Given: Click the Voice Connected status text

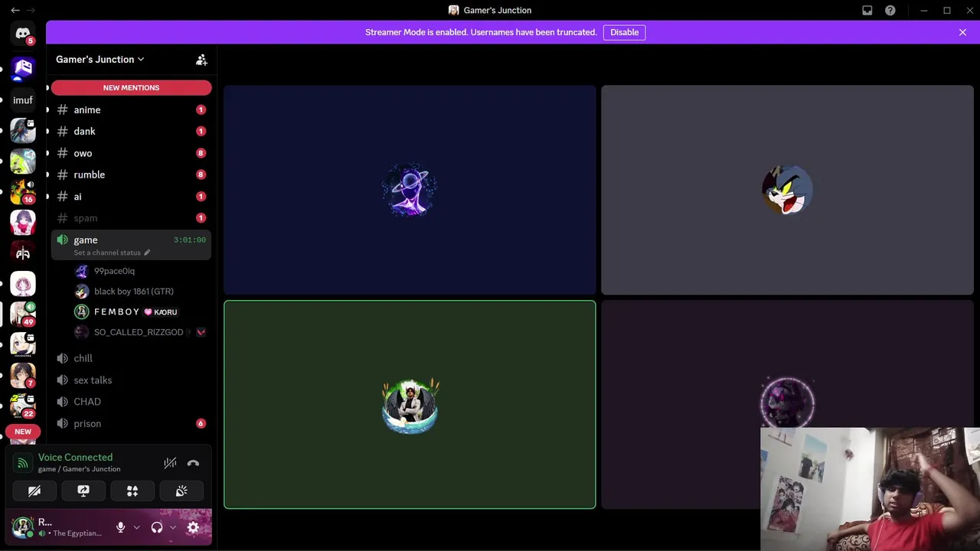Looking at the screenshot, I should point(75,458).
